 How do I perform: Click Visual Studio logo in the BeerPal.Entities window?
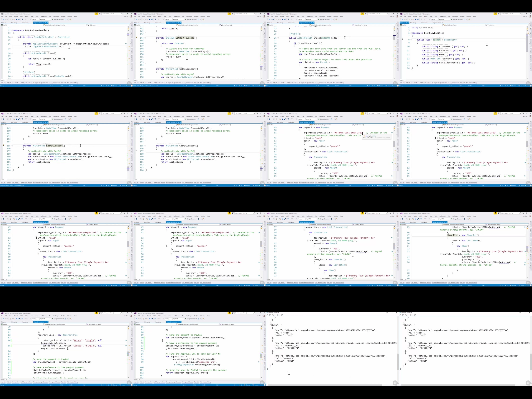click(x=401, y=14)
